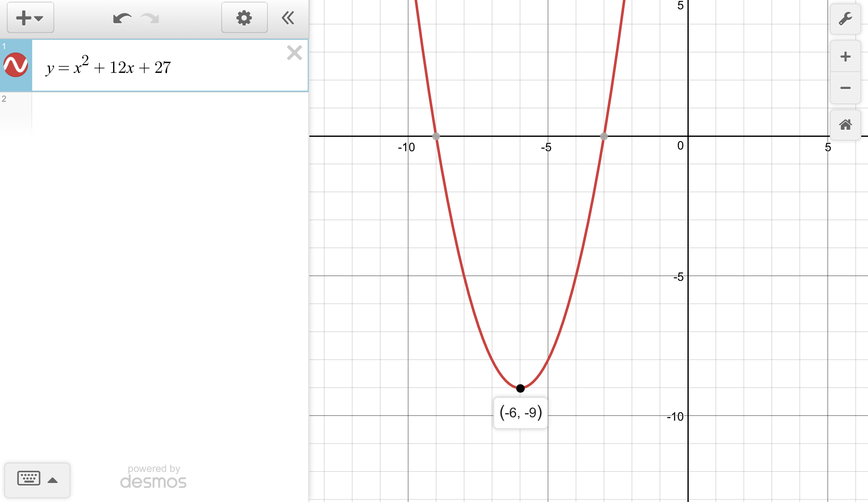Select the right x-intercept gray point
This screenshot has width=868, height=502.
(x=604, y=136)
